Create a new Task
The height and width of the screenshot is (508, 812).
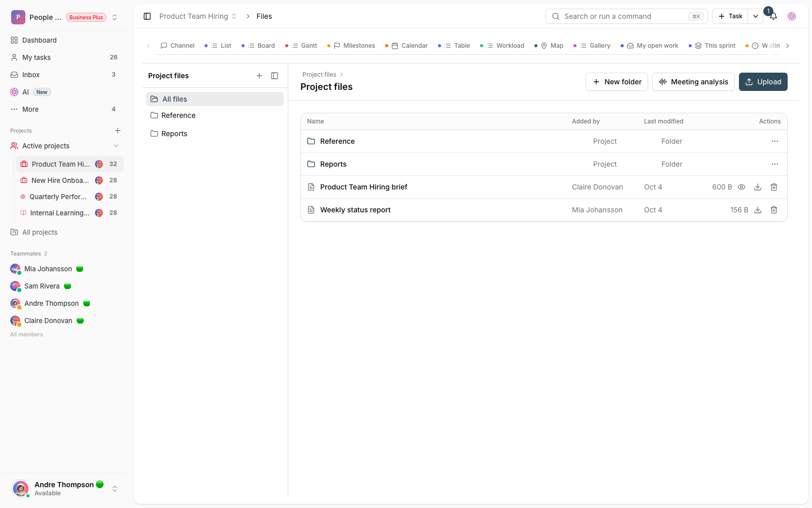coord(730,16)
